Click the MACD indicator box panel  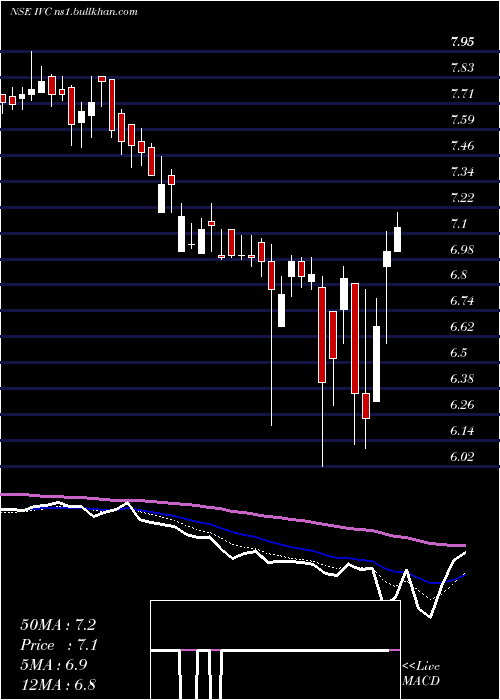point(275,650)
